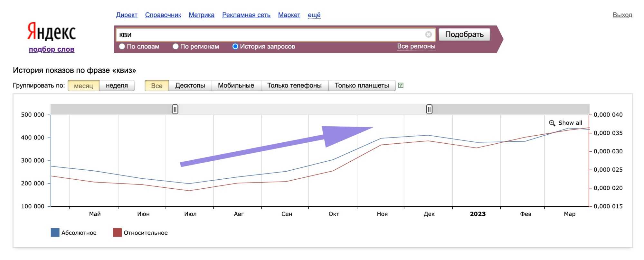Open the Все регионы region selector
This screenshot has width=644, height=260.
(416, 46)
